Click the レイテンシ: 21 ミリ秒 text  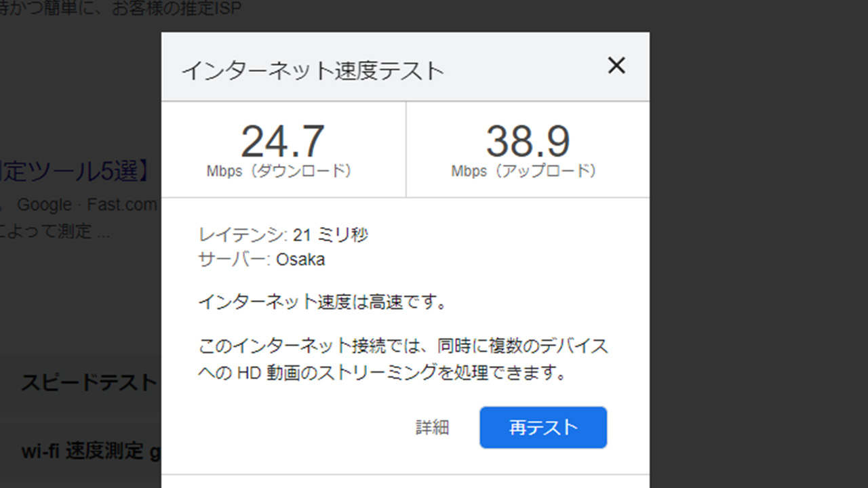click(x=283, y=235)
